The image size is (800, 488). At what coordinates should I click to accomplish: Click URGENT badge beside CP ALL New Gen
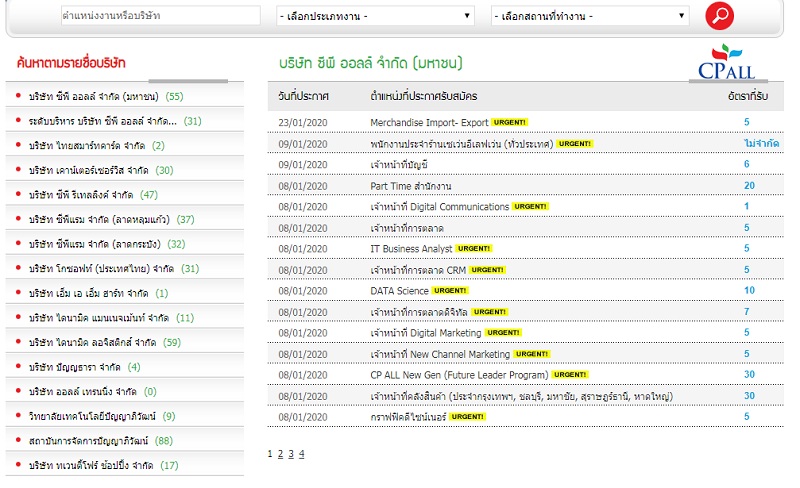click(x=570, y=374)
